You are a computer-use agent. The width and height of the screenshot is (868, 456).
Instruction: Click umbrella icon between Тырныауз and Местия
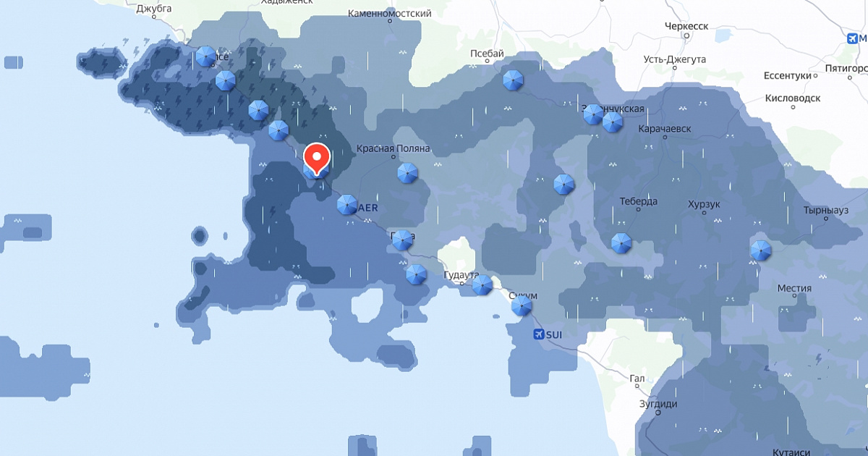tap(760, 251)
